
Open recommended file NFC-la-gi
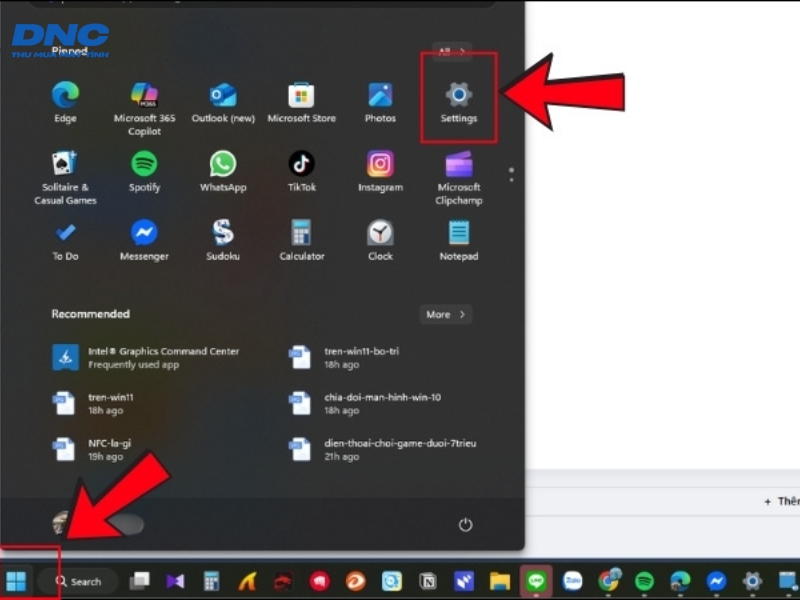(92, 449)
